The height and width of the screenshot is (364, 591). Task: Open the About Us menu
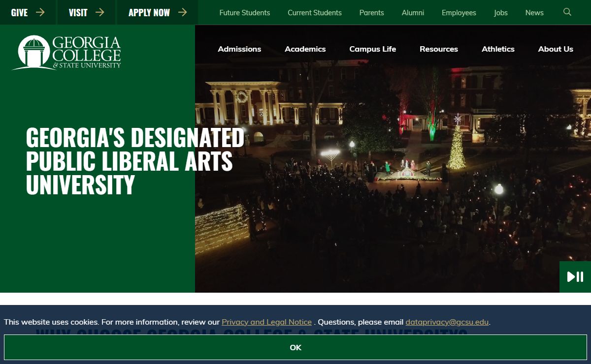(556, 49)
